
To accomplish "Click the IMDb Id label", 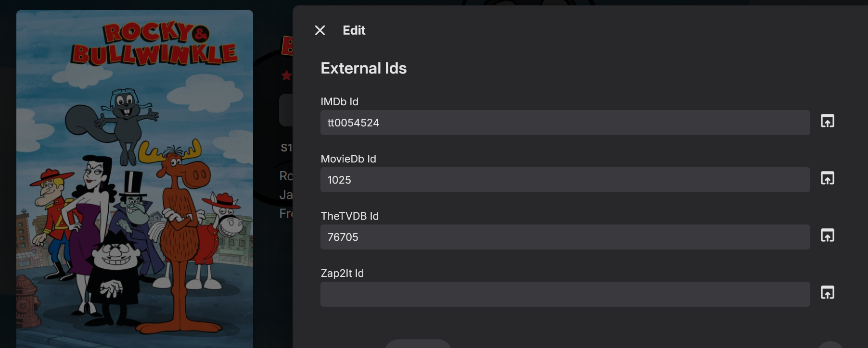I will [x=339, y=101].
